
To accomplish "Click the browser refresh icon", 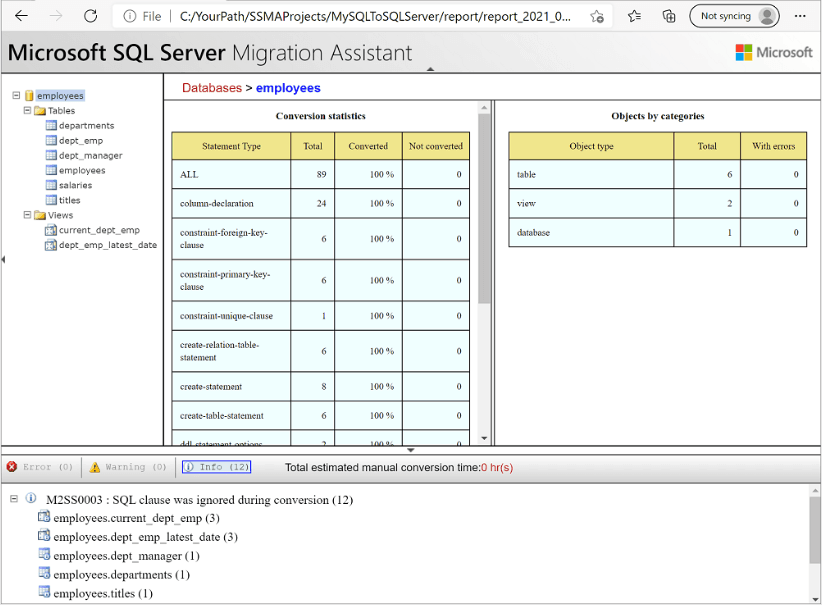I will click(x=90, y=16).
